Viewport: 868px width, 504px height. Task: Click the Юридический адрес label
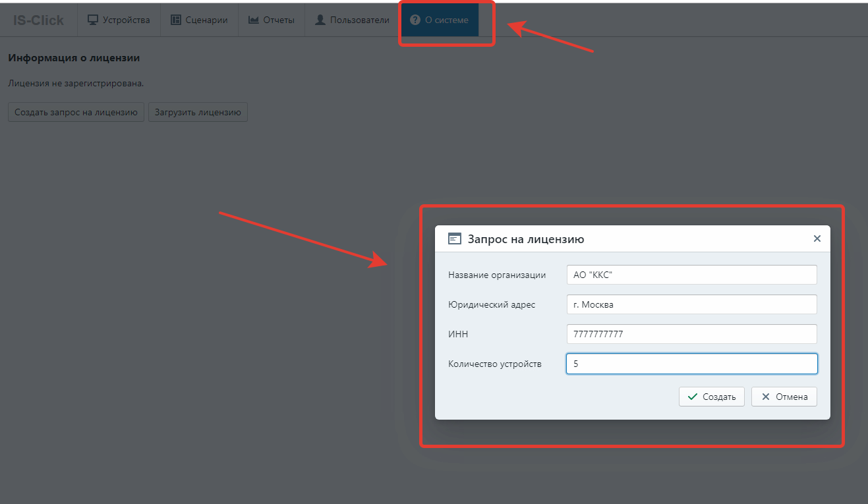492,304
